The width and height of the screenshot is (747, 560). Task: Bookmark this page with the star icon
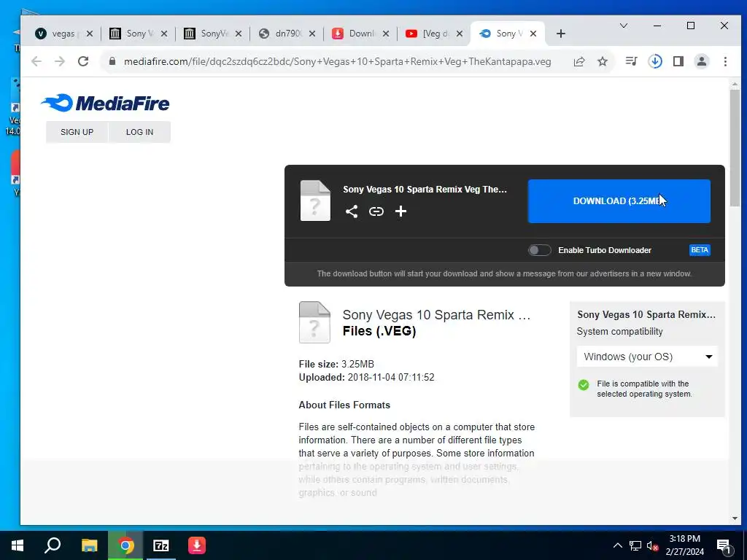click(x=603, y=61)
